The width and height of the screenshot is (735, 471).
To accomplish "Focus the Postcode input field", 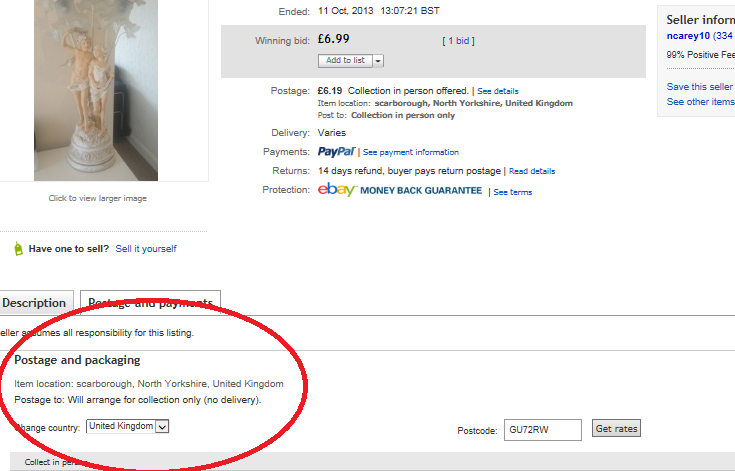I will click(543, 430).
